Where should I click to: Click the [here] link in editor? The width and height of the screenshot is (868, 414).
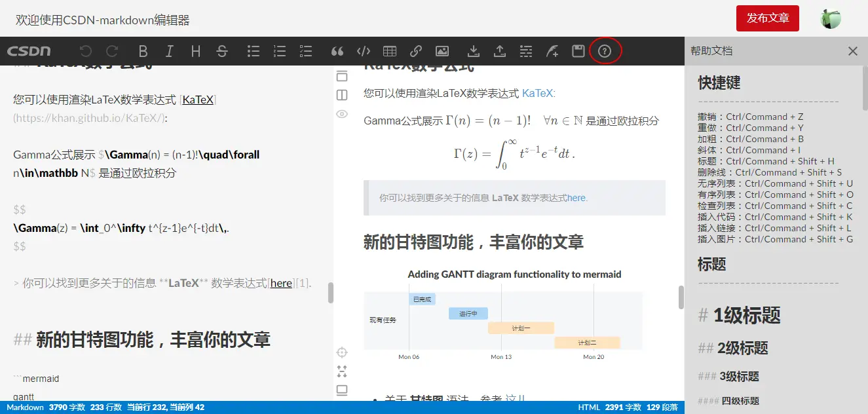coord(282,283)
